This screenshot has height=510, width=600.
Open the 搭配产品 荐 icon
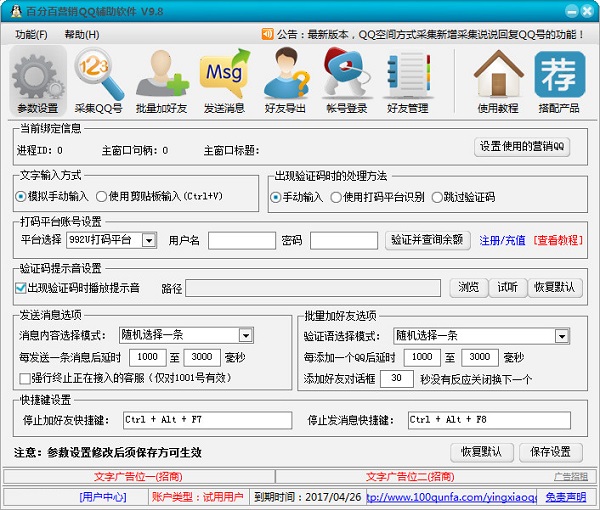point(559,81)
